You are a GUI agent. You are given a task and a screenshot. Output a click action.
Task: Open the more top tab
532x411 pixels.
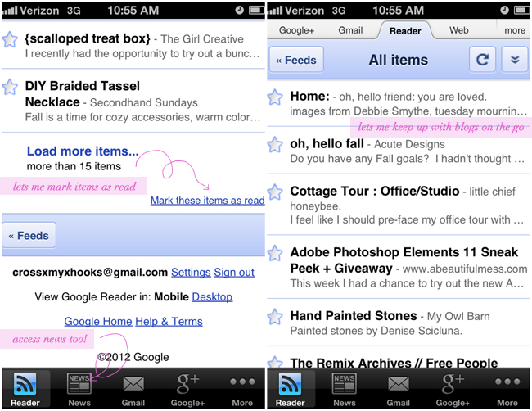(515, 30)
